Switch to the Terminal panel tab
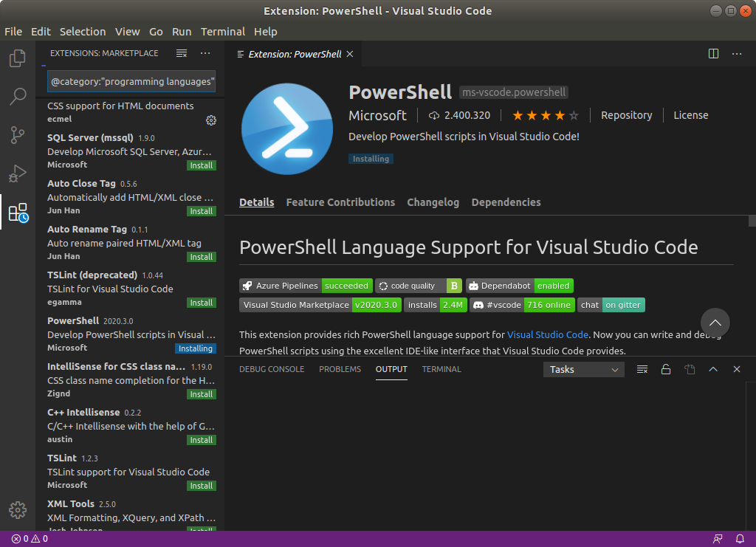This screenshot has width=756, height=547. (x=441, y=369)
